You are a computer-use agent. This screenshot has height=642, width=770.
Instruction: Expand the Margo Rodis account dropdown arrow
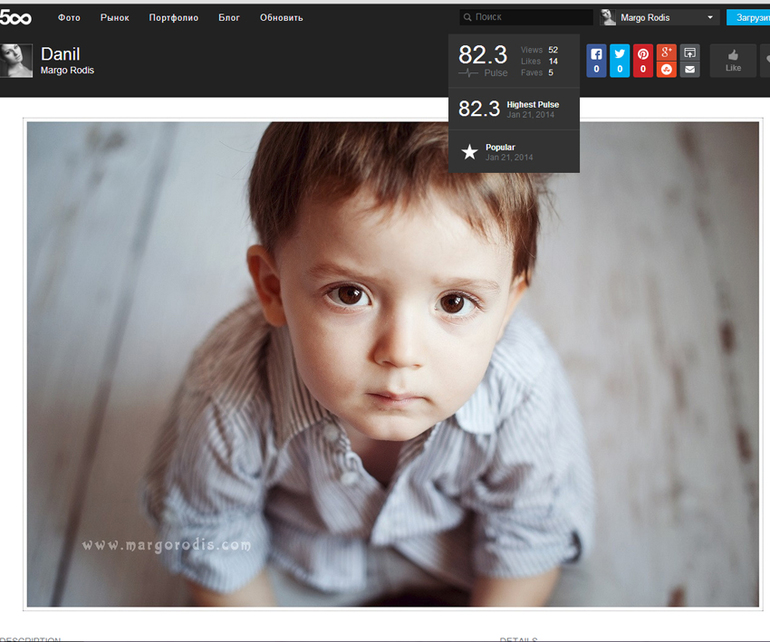coord(710,18)
